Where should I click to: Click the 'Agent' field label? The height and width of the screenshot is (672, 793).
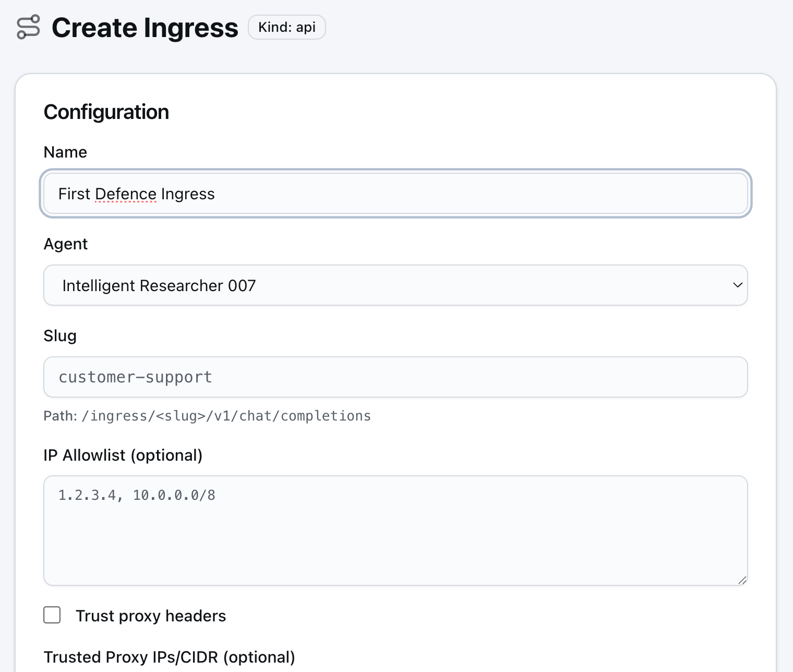(66, 244)
